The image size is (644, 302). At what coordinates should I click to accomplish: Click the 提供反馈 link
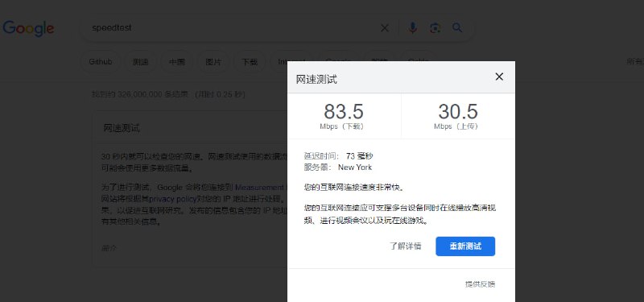pos(480,284)
